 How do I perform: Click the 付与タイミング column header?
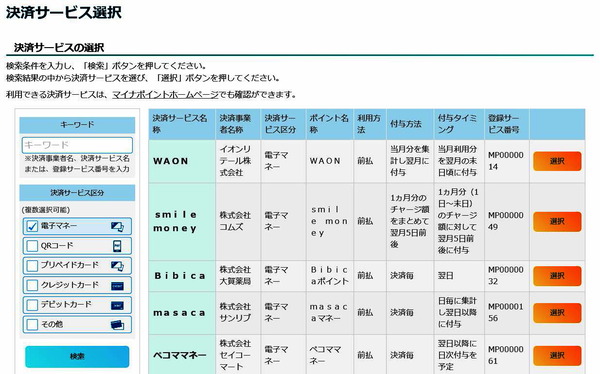coord(459,124)
